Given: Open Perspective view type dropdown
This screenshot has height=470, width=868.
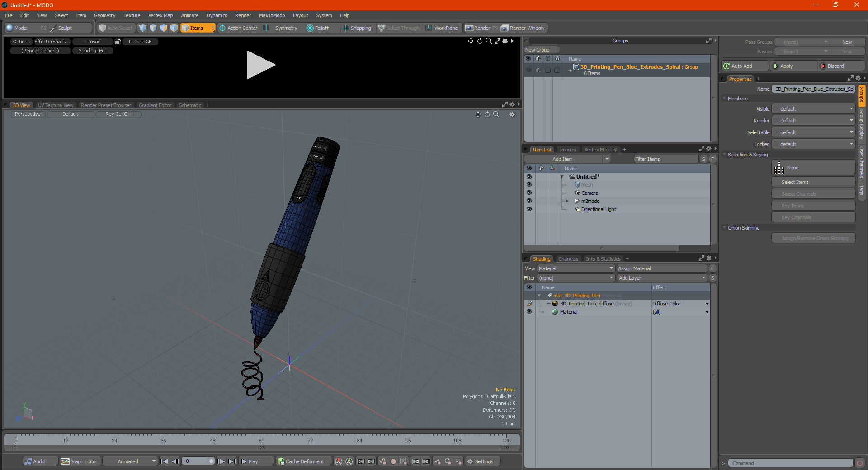Looking at the screenshot, I should pyautogui.click(x=28, y=114).
